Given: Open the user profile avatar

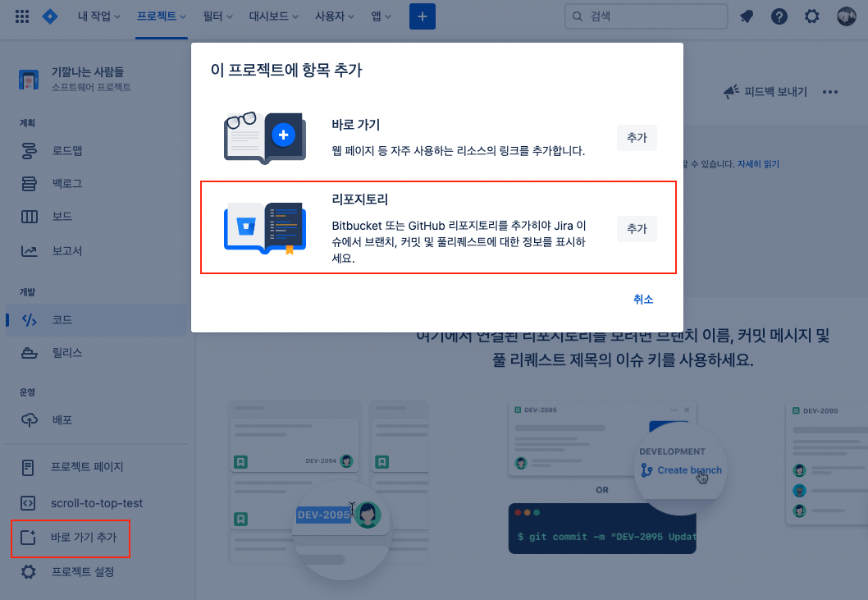Looking at the screenshot, I should coord(846,16).
